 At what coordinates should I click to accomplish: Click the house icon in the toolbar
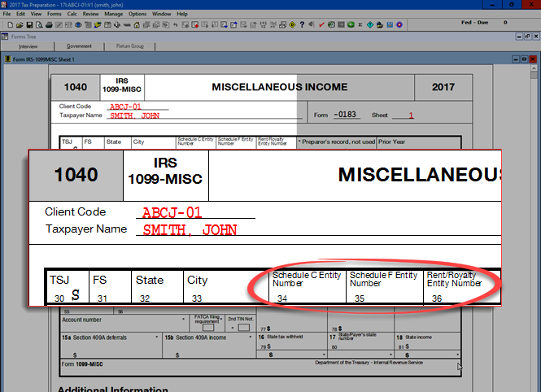pos(135,24)
